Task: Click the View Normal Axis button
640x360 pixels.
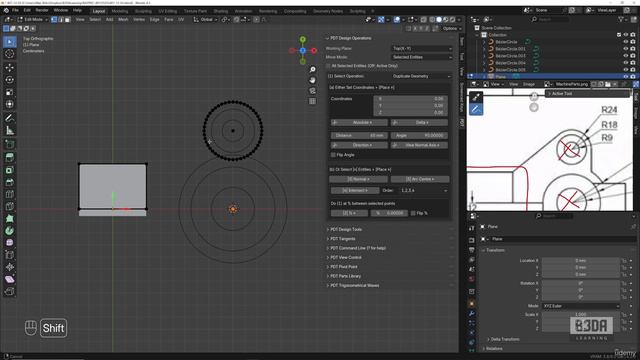Action: click(419, 145)
